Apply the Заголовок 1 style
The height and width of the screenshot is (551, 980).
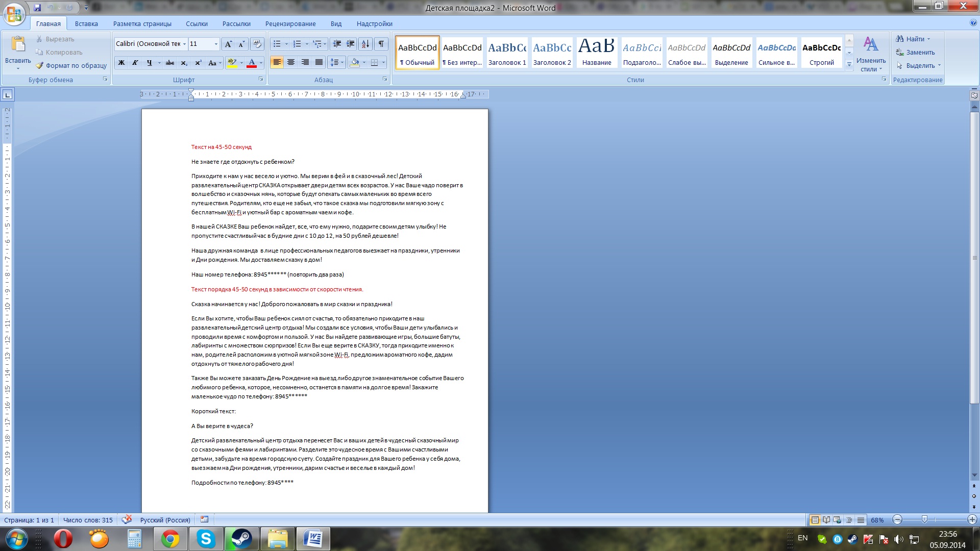pos(507,53)
